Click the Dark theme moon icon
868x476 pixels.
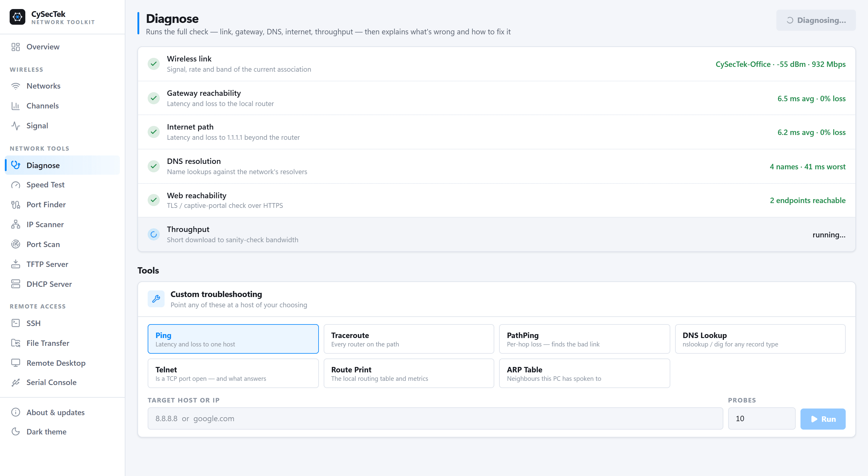(15, 432)
